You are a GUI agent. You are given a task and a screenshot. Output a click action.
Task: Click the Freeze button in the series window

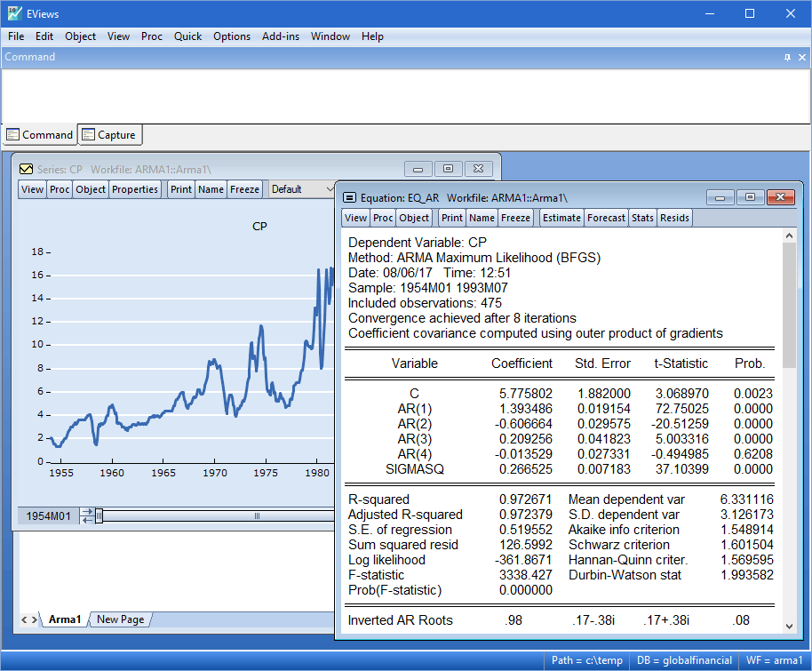[244, 189]
